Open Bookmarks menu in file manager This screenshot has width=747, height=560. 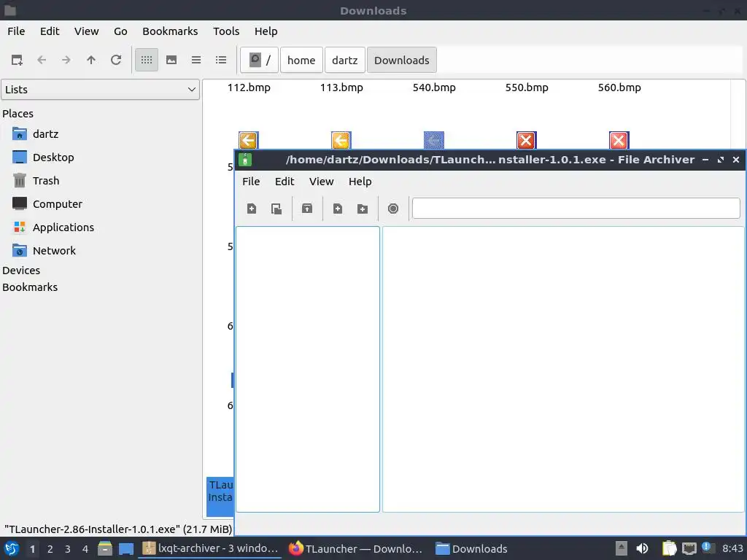click(170, 31)
